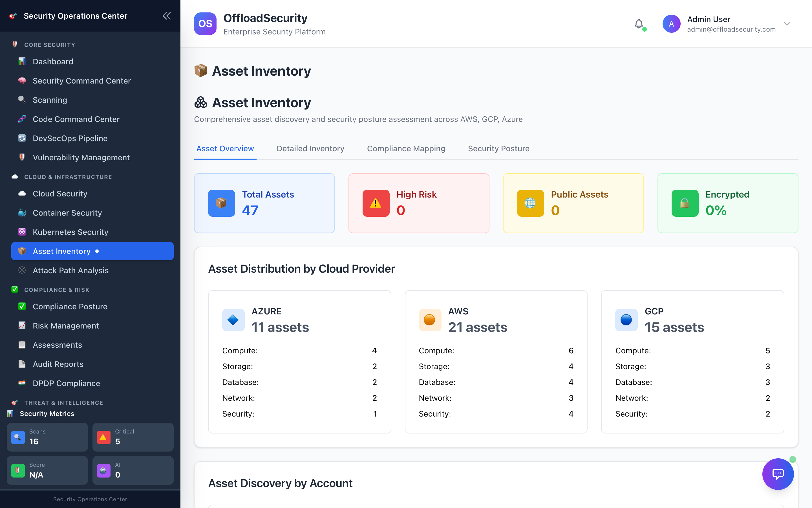Click the Public Assets globe icon

(x=530, y=203)
